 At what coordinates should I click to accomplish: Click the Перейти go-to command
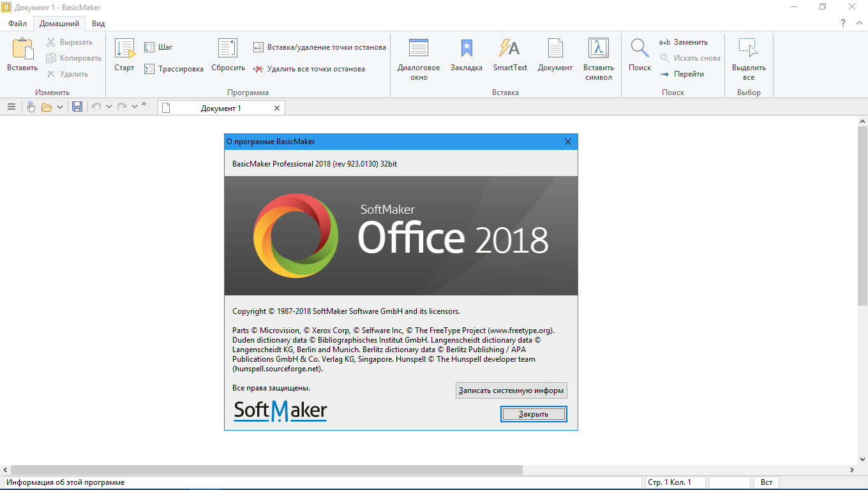click(682, 74)
